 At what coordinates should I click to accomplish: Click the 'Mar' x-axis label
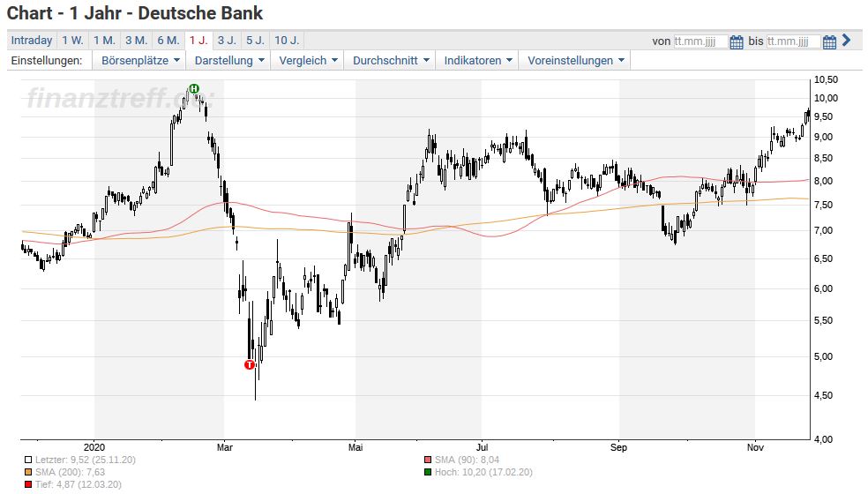click(225, 447)
